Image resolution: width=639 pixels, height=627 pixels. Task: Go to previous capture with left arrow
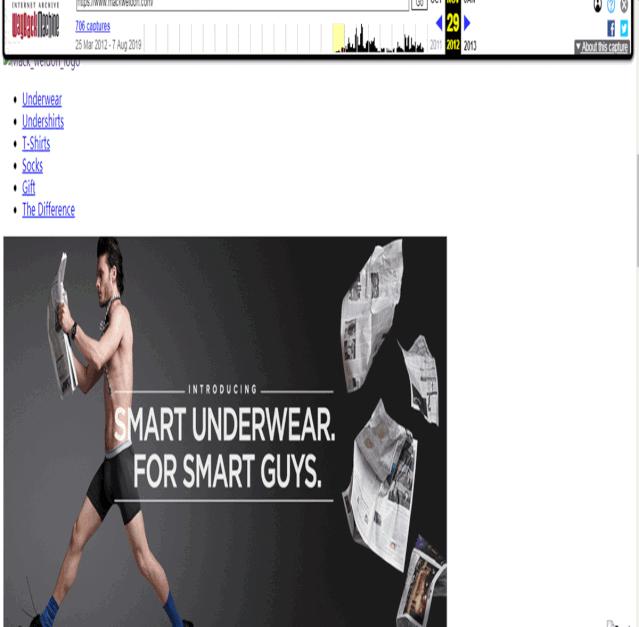pos(439,23)
